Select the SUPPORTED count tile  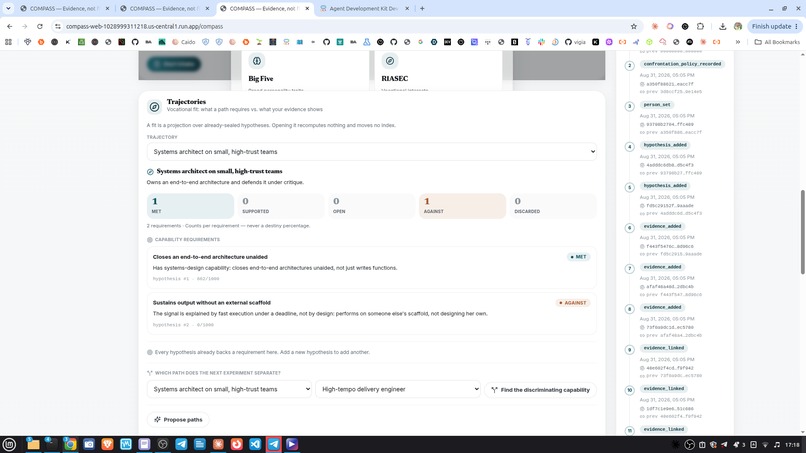(281, 206)
